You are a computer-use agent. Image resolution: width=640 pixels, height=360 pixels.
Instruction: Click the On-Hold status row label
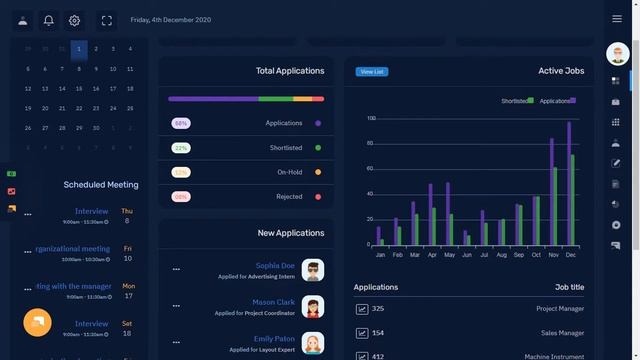tap(290, 172)
